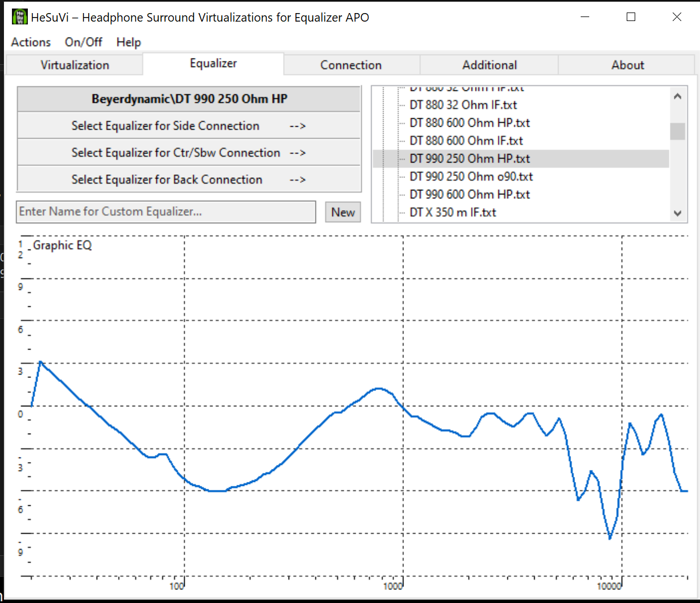Viewport: 700px width, 603px height.
Task: Select DT 880 600 Ohm IF.txt
Action: tap(466, 140)
